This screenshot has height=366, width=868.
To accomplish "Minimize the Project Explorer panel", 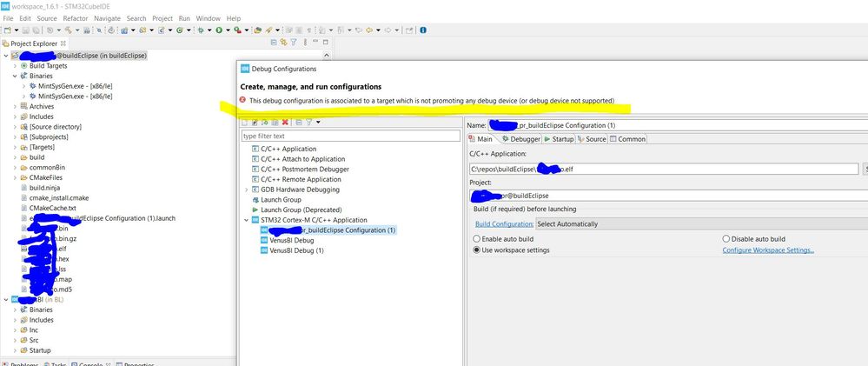I will (315, 43).
